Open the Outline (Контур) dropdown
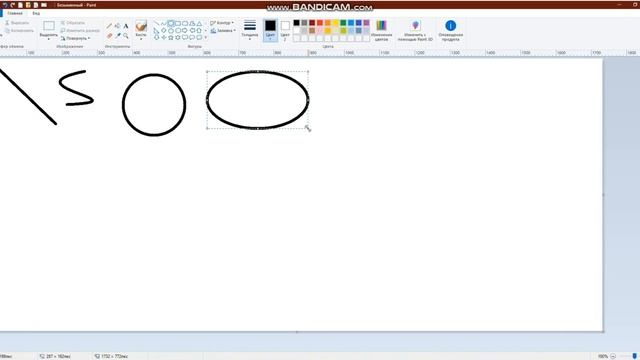This screenshot has width=640, height=360. 222,23
